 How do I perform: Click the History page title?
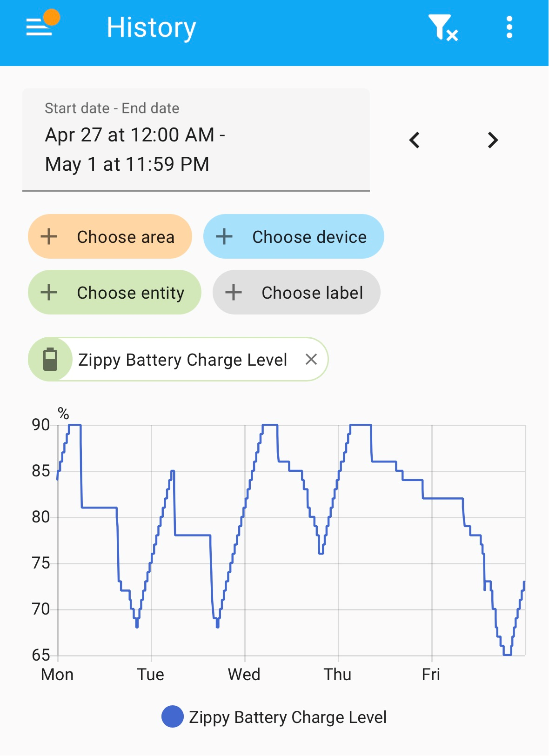tap(151, 27)
